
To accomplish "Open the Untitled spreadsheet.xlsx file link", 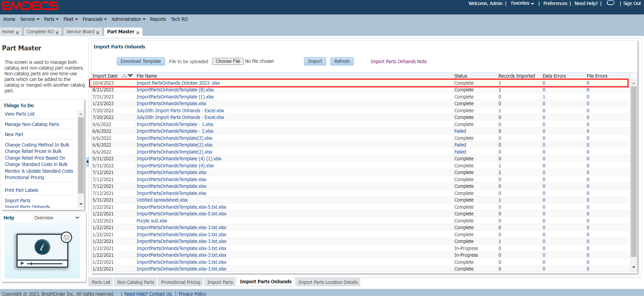I will [162, 200].
